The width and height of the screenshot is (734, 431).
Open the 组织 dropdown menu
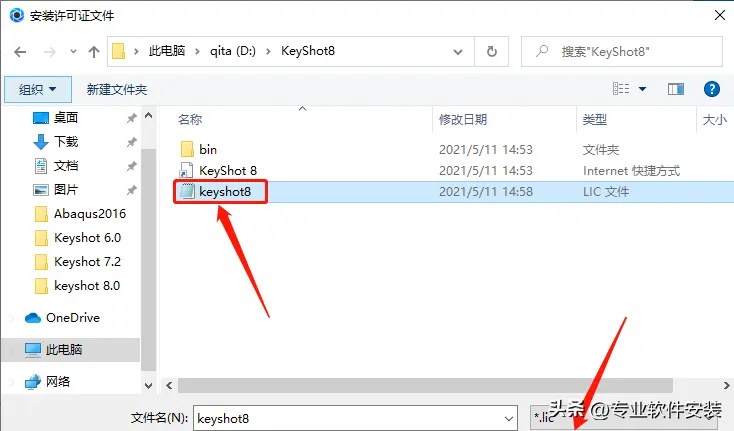pyautogui.click(x=38, y=89)
